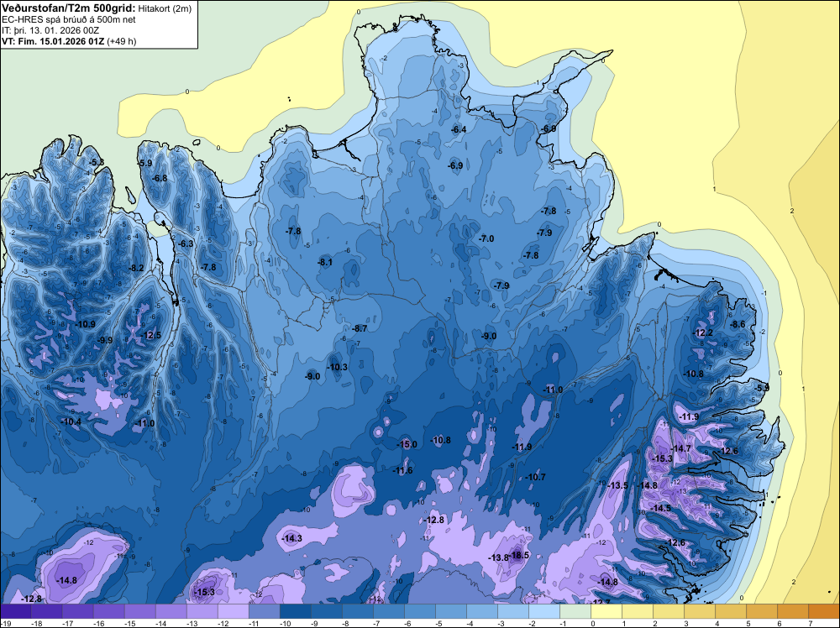Screen dimensions: 840x628
Task: Click the init time 'IT: þri. 13. 01. 2026 00Z'
Action: [50, 30]
